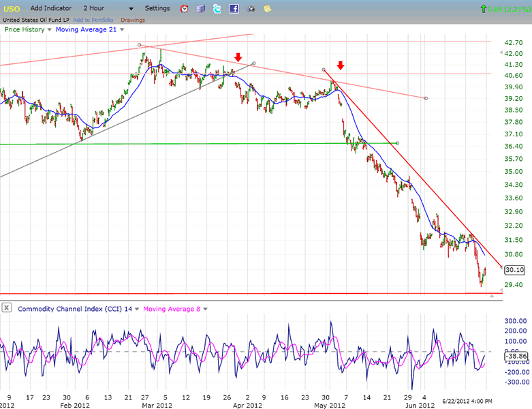Screen dimensions: 532x409
Task: Share chart via Twitter icon
Action: (x=217, y=9)
